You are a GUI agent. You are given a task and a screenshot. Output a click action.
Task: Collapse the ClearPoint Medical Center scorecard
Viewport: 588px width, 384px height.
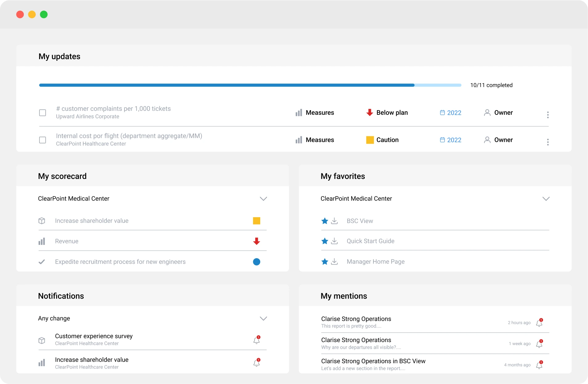click(x=263, y=199)
